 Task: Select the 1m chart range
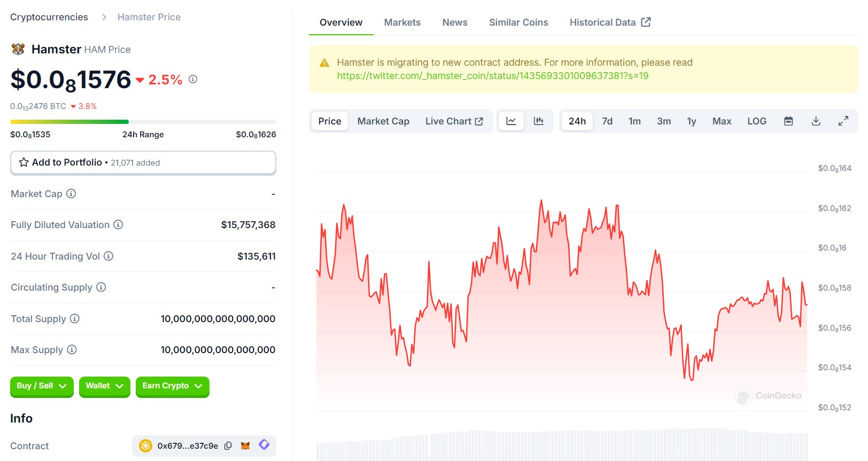point(634,121)
